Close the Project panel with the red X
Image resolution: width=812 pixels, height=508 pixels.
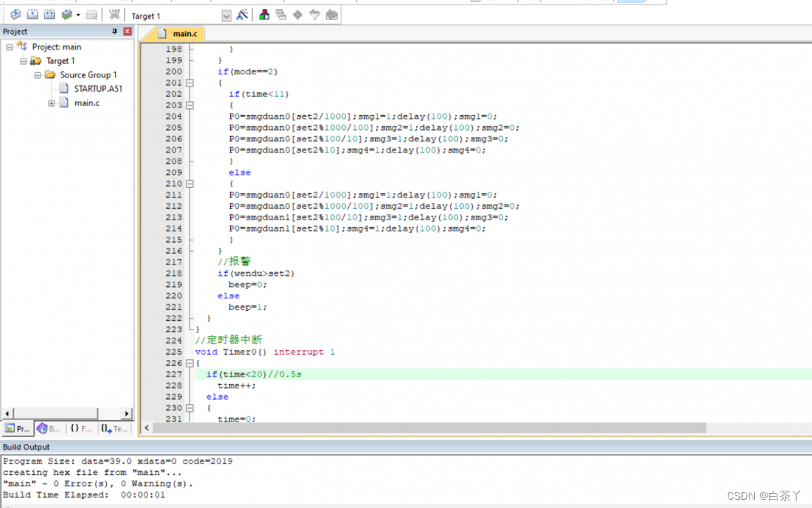coord(127,32)
